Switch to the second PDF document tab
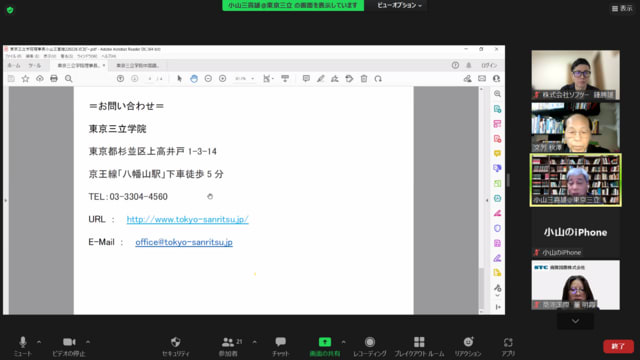Screen dimensions: 640x360 (x=138, y=65)
